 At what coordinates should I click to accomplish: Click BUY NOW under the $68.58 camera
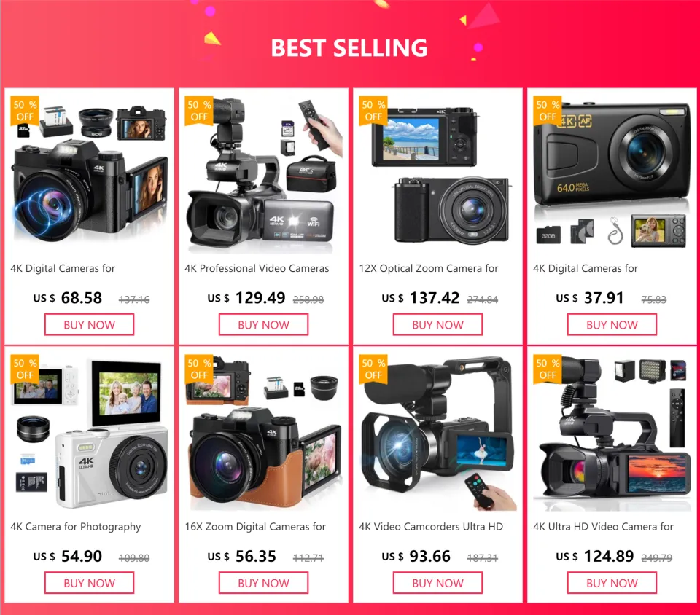[x=89, y=325]
